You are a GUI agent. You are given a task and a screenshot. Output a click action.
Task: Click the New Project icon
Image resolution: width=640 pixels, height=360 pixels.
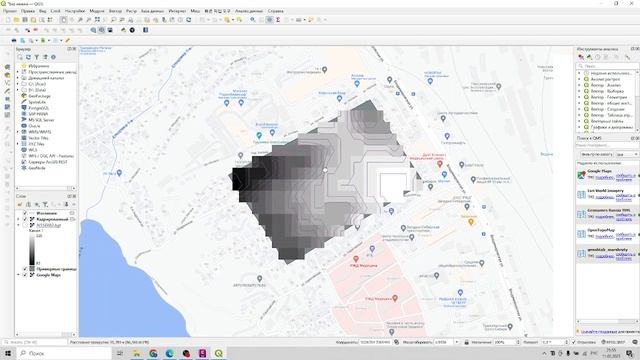(8, 20)
